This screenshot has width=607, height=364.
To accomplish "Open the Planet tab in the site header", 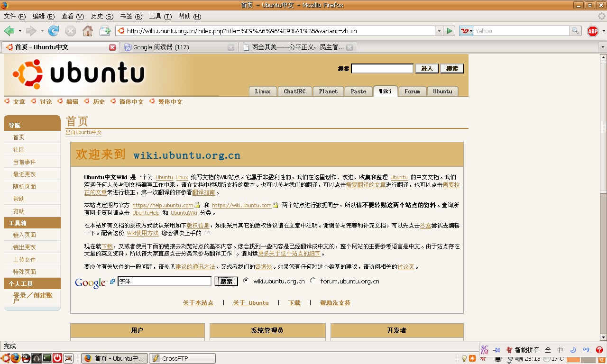I will click(x=328, y=91).
